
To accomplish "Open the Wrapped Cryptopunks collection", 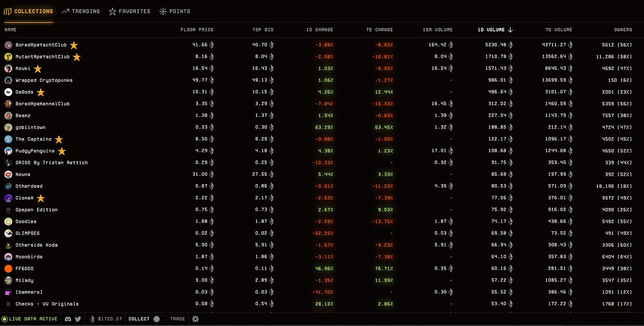I will tap(44, 81).
